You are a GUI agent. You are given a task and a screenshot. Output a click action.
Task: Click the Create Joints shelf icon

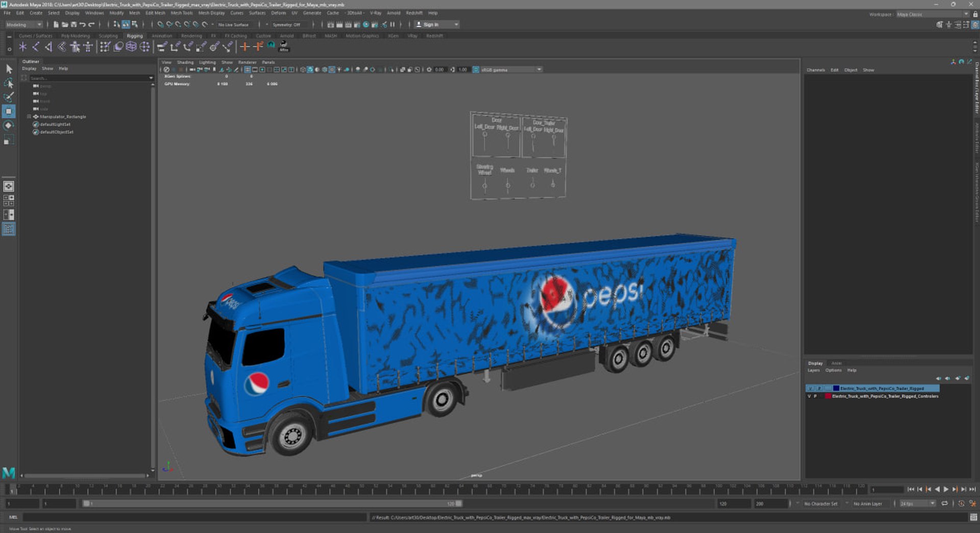click(x=36, y=47)
